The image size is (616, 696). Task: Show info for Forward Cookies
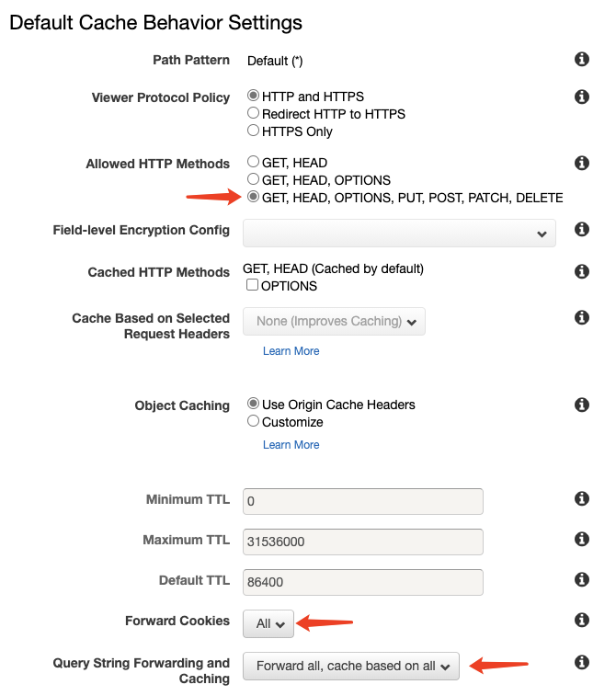(581, 621)
